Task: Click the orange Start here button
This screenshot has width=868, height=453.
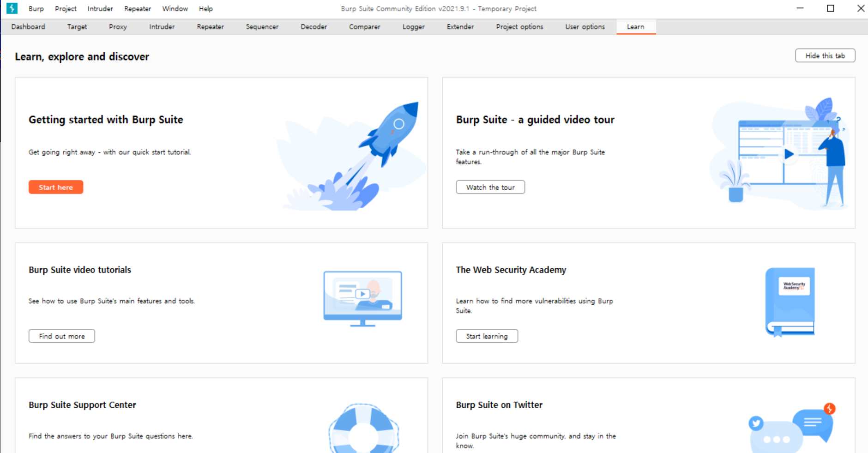Action: [56, 187]
